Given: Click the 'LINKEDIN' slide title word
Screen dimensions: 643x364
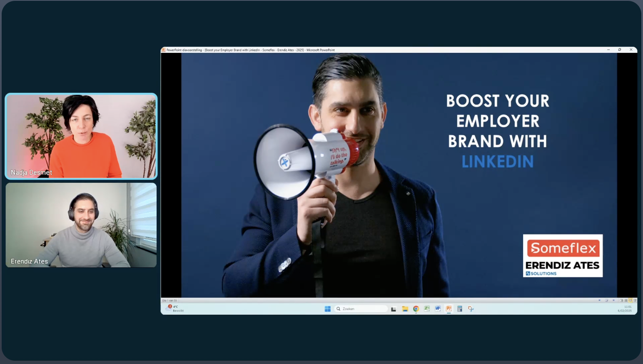Looking at the screenshot, I should point(498,162).
